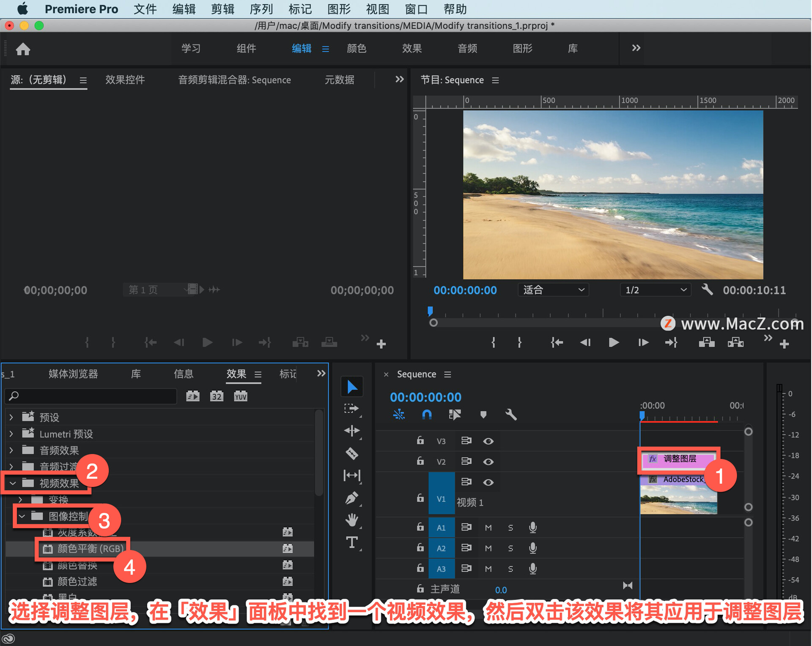Click the program monitor playhead marker
The height and width of the screenshot is (646, 812).
(430, 311)
